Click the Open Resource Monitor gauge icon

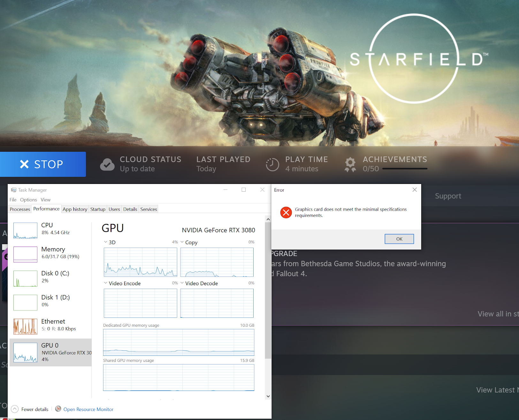58,409
